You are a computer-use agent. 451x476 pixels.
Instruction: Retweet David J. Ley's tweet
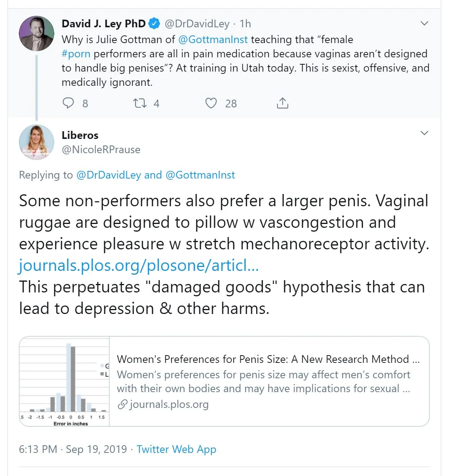[x=140, y=103]
